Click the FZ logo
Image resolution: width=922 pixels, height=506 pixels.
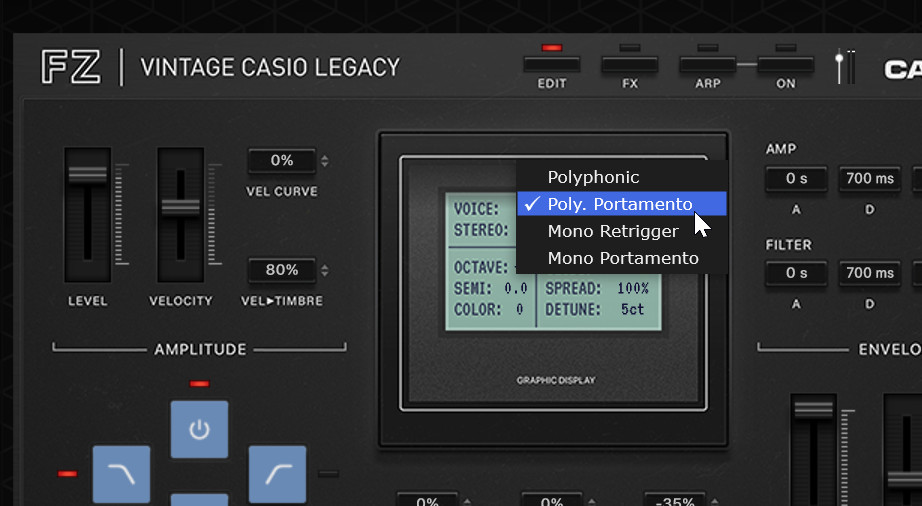[x=71, y=67]
